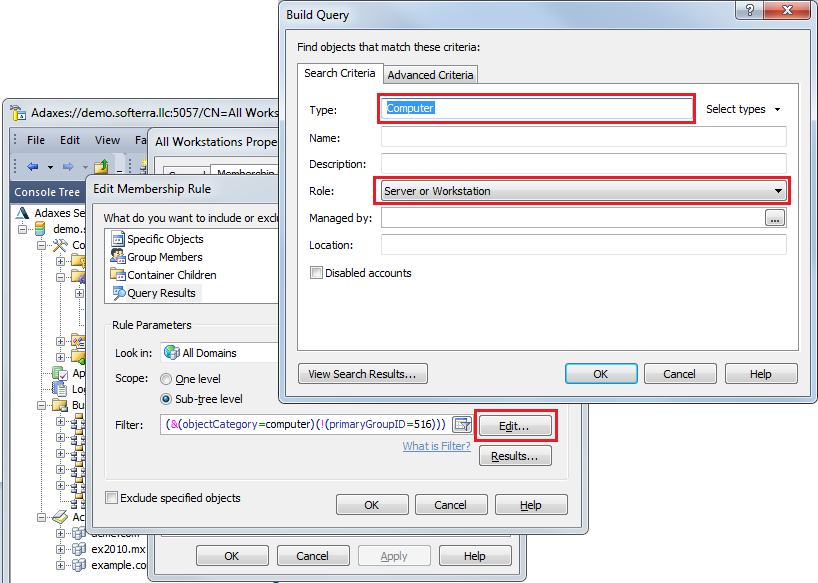Click Help in Build Query dialog
The width and height of the screenshot is (818, 583).
pos(761,374)
